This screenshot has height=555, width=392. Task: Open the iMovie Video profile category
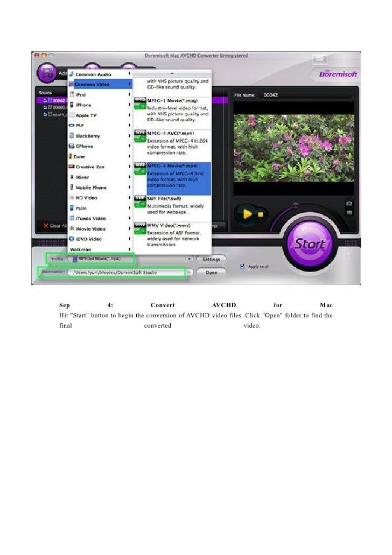pyautogui.click(x=100, y=228)
